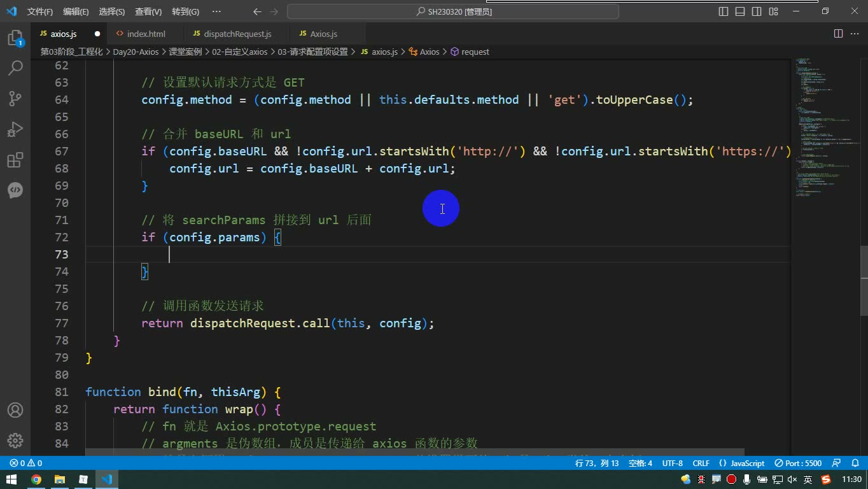The image size is (868, 489).
Task: Open the 文件(F) menu
Action: [x=40, y=11]
